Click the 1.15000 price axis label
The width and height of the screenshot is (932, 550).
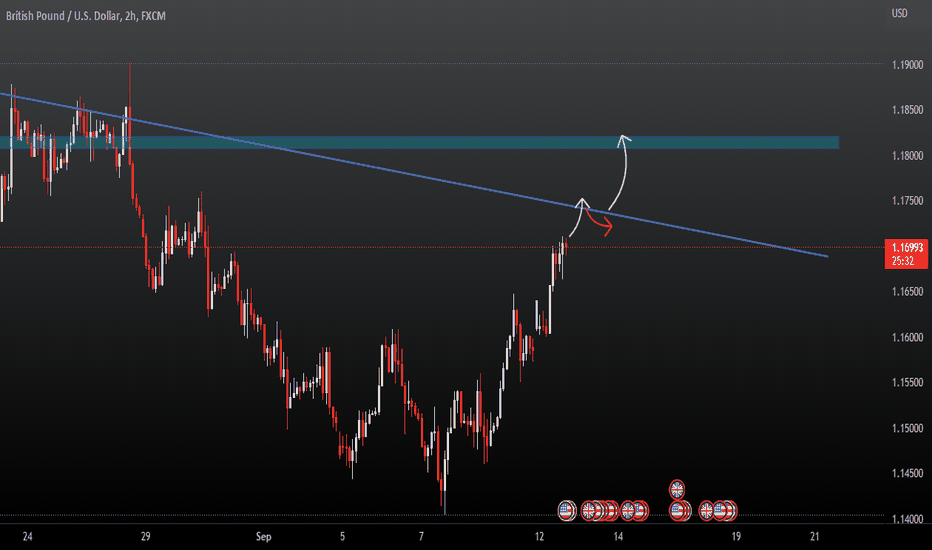908,429
